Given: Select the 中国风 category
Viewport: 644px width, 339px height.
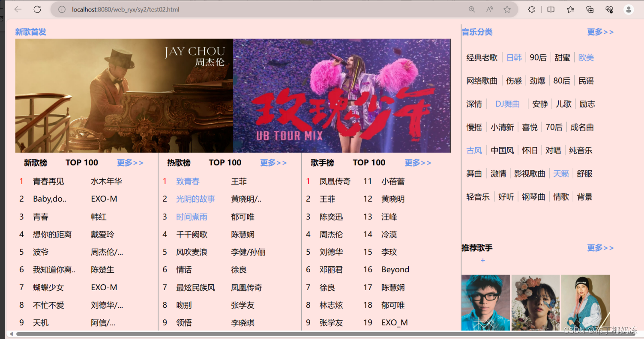Looking at the screenshot, I should pos(502,151).
